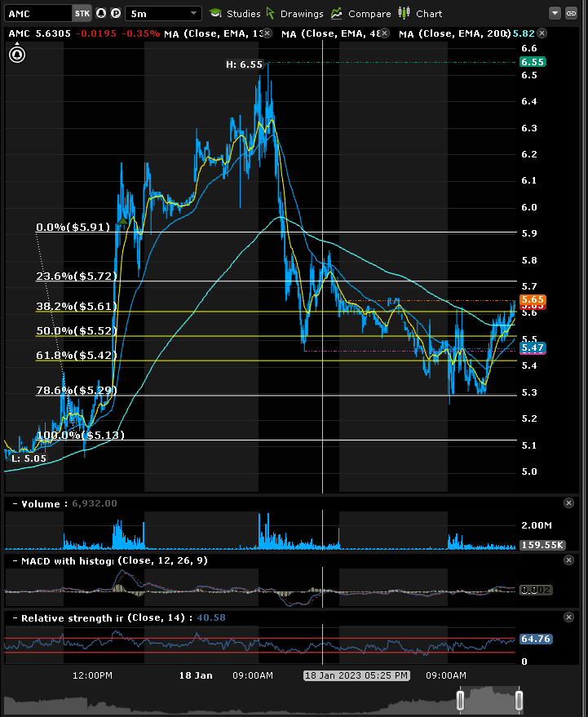
Task: Click the MA (Close, EMA, 48) study label
Action: click(x=331, y=33)
